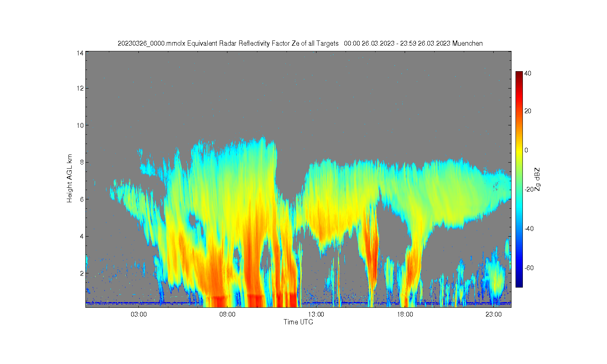
Task: Click the 'Height AGL km' axis label
Action: coord(70,178)
